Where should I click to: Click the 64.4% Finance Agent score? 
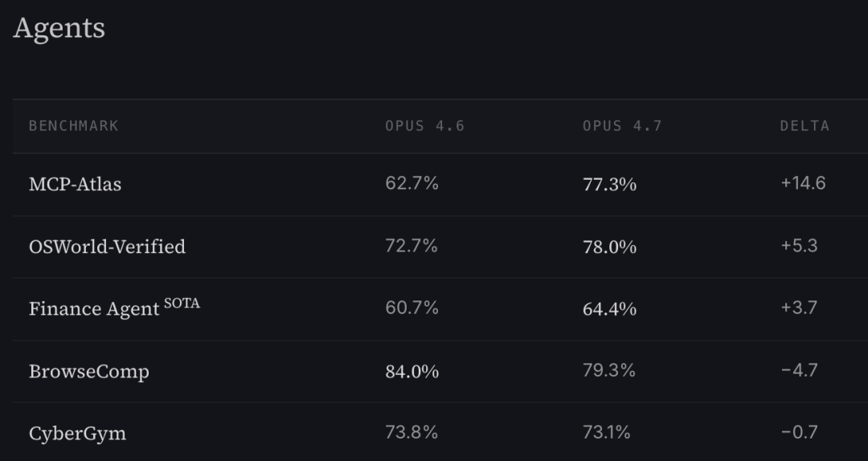[x=609, y=308]
